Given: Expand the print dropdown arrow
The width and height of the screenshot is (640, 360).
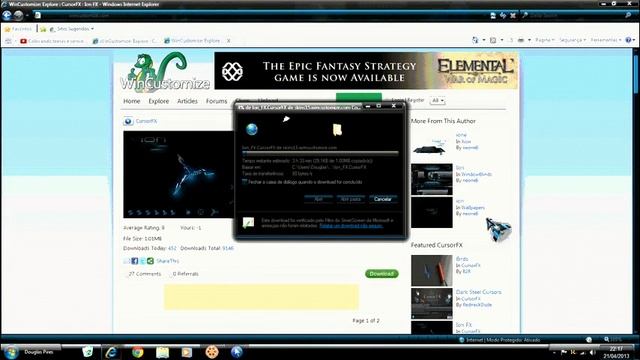Looking at the screenshot, I should pos(529,40).
